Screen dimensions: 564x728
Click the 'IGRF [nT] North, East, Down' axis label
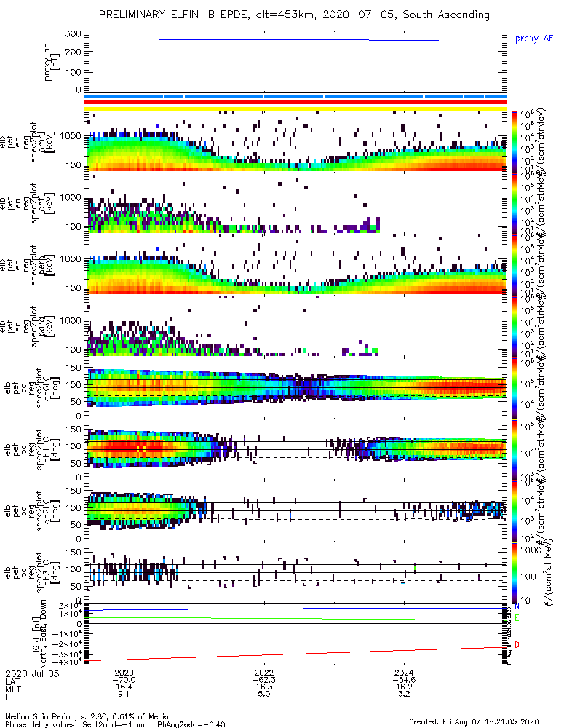tap(39, 633)
